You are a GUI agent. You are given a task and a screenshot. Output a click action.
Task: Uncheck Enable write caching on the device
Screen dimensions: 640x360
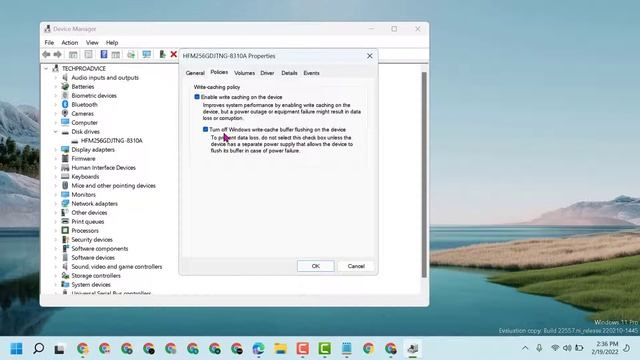(x=197, y=97)
